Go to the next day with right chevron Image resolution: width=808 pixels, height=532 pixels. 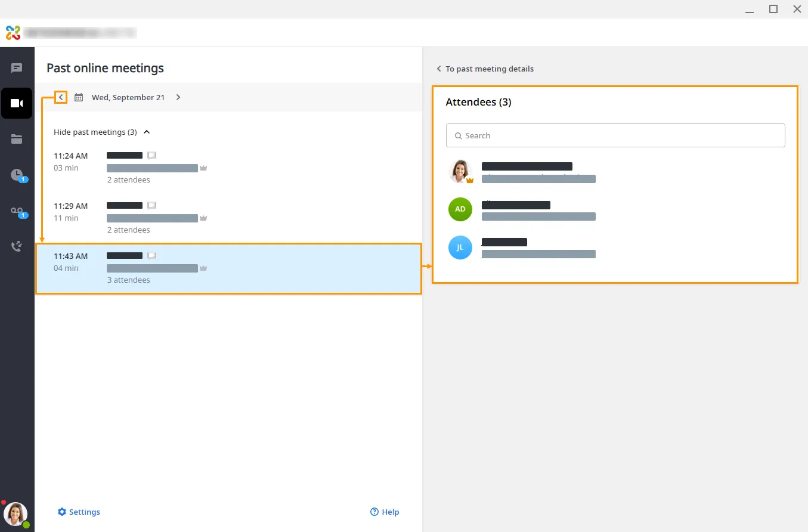click(178, 97)
